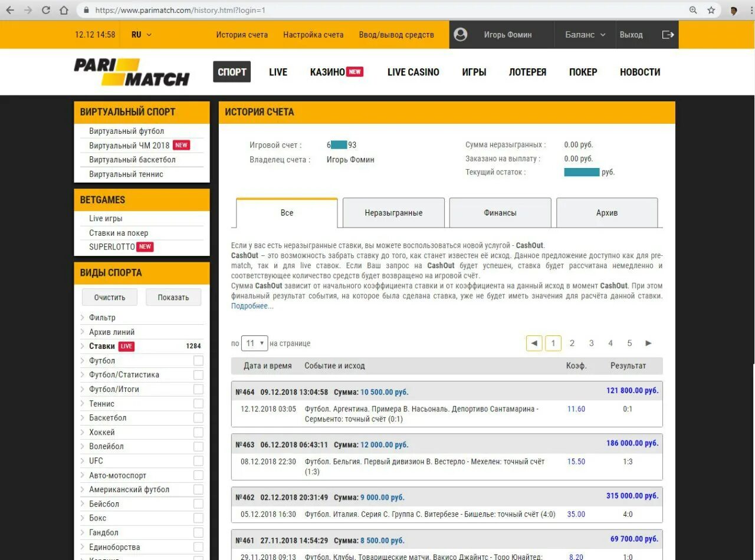Open SUPERLOTTO in Betgames
Image resolution: width=755 pixels, height=560 pixels.
coord(112,247)
